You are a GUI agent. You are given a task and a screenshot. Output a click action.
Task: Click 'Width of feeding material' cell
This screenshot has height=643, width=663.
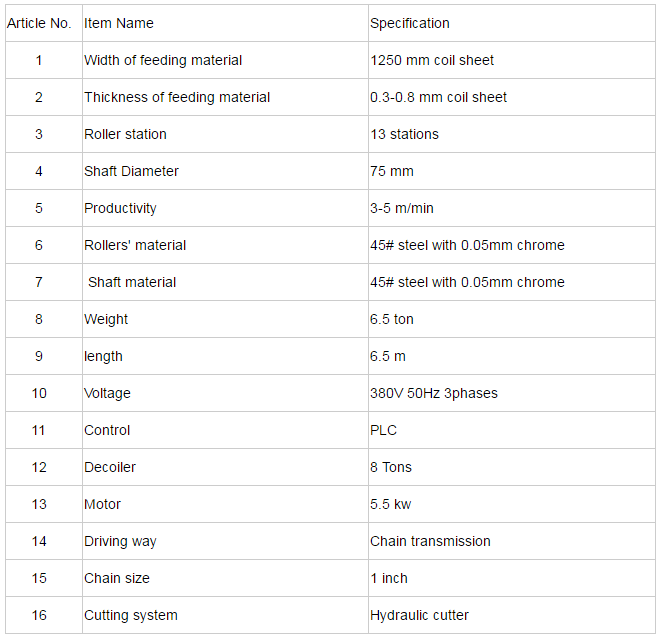point(163,60)
